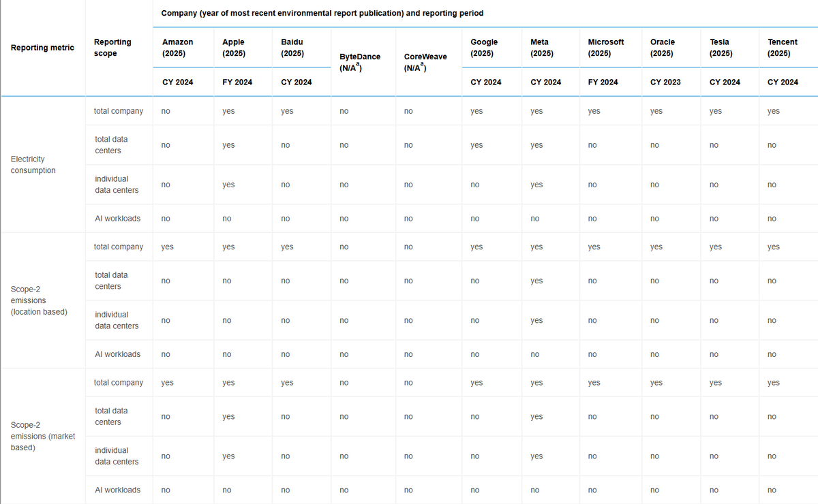This screenshot has width=818, height=504.
Task: Click Meta's 'yes' for location-based Scope-2 individual data centers
Action: click(536, 320)
